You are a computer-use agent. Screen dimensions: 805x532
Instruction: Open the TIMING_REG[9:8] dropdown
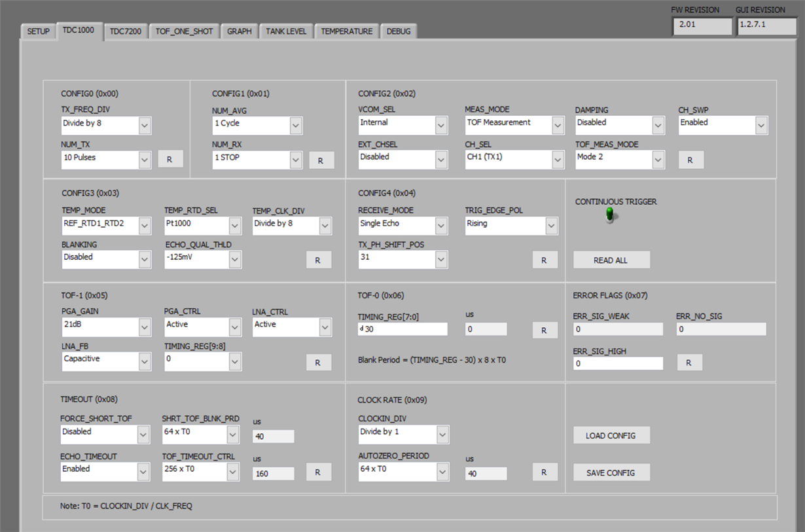tap(203, 361)
